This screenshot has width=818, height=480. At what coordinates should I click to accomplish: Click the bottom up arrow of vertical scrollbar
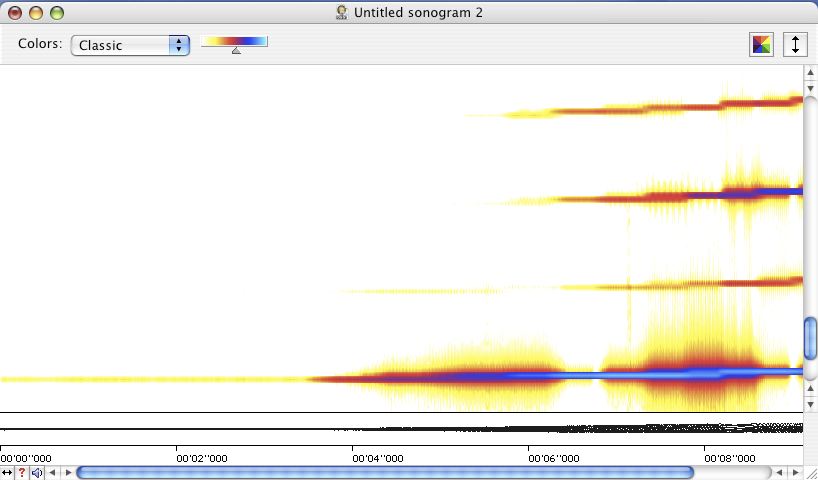coord(810,389)
